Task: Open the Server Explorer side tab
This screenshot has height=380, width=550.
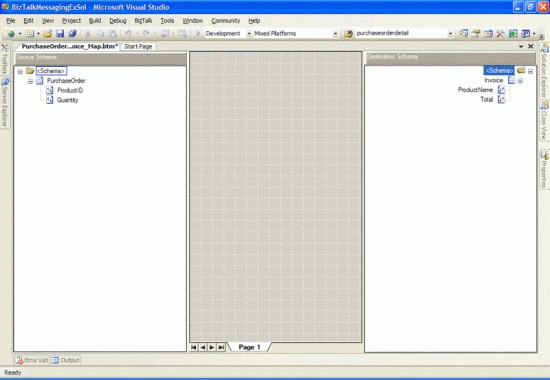Action: click(x=5, y=102)
